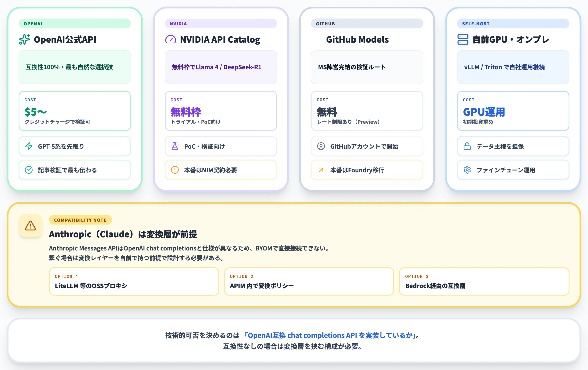Click the GPU運用 cost value

(484, 112)
